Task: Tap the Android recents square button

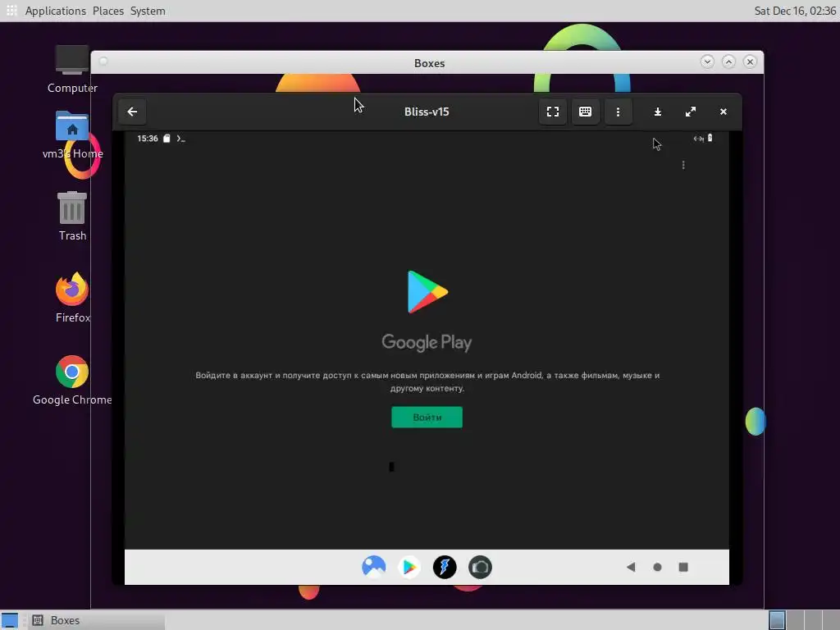Action: pos(683,567)
